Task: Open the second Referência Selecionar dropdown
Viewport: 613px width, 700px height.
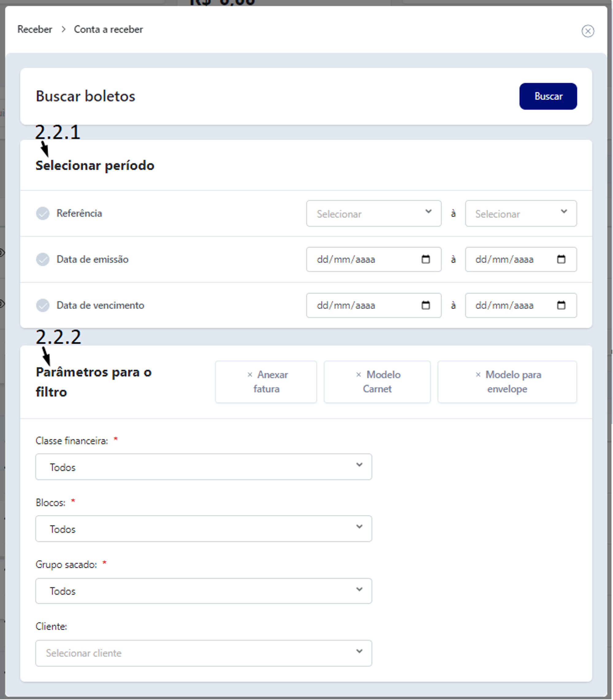Action: [521, 213]
